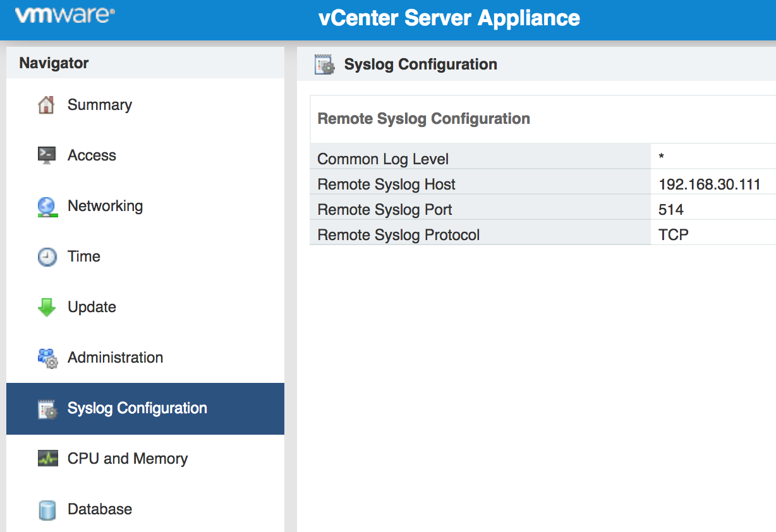Click the Navigator panel heading
This screenshot has height=532, width=776.
pos(54,63)
